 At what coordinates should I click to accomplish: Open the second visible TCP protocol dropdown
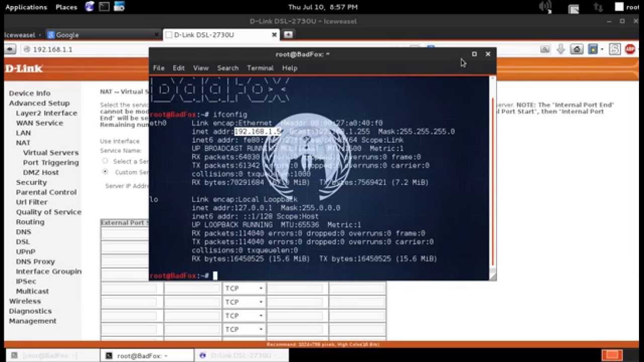[x=245, y=302]
